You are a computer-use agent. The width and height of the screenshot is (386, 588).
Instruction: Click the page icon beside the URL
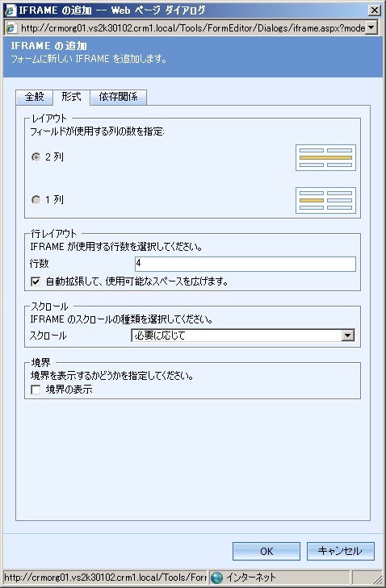pos(11,28)
